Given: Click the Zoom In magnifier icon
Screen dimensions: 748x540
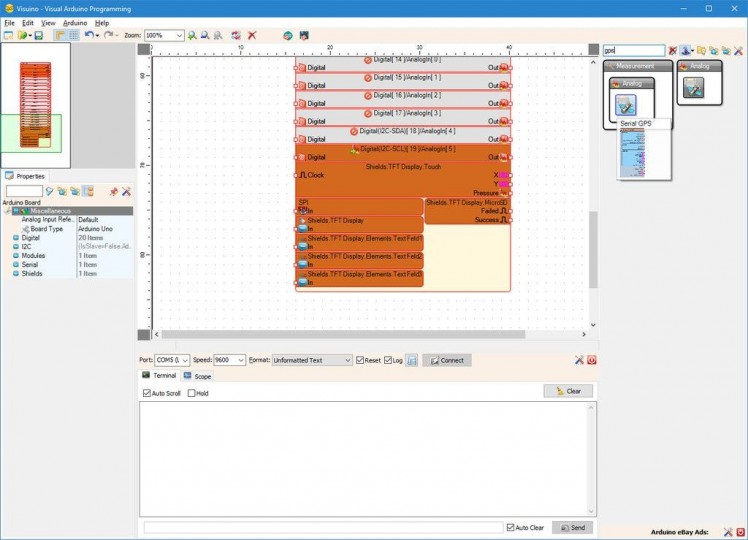Looking at the screenshot, I should click(194, 35).
